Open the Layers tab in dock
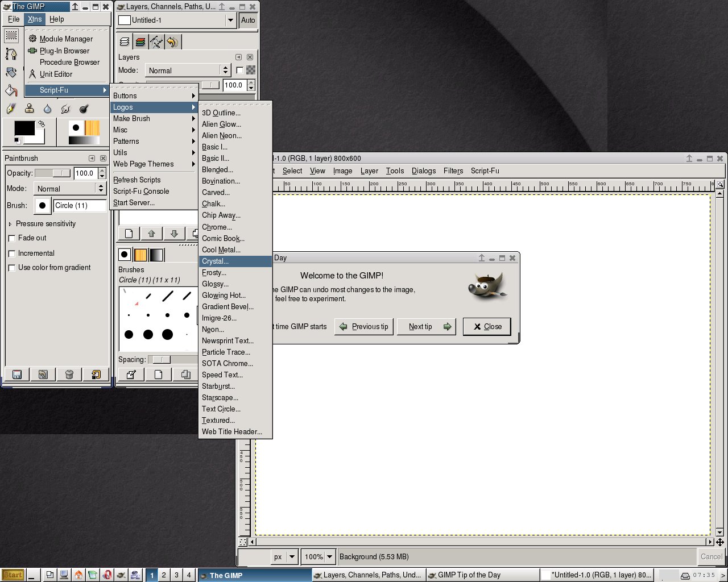Screen dimensions: 728x582 tap(125, 41)
